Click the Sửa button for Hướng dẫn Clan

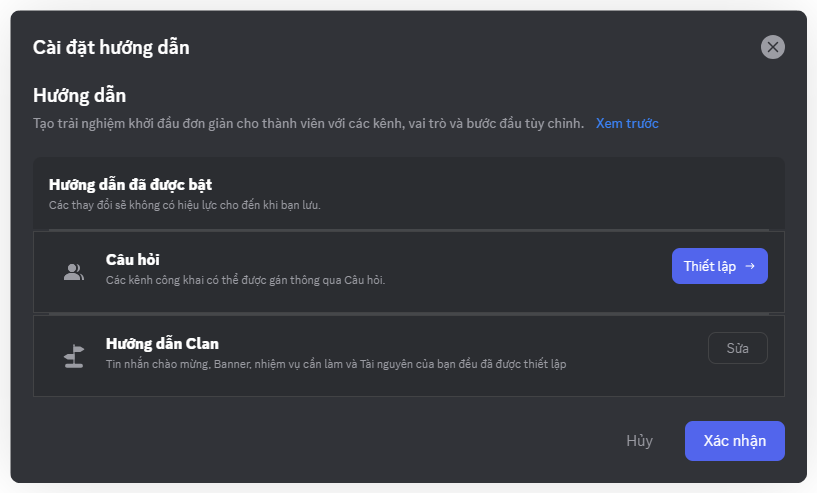point(738,348)
